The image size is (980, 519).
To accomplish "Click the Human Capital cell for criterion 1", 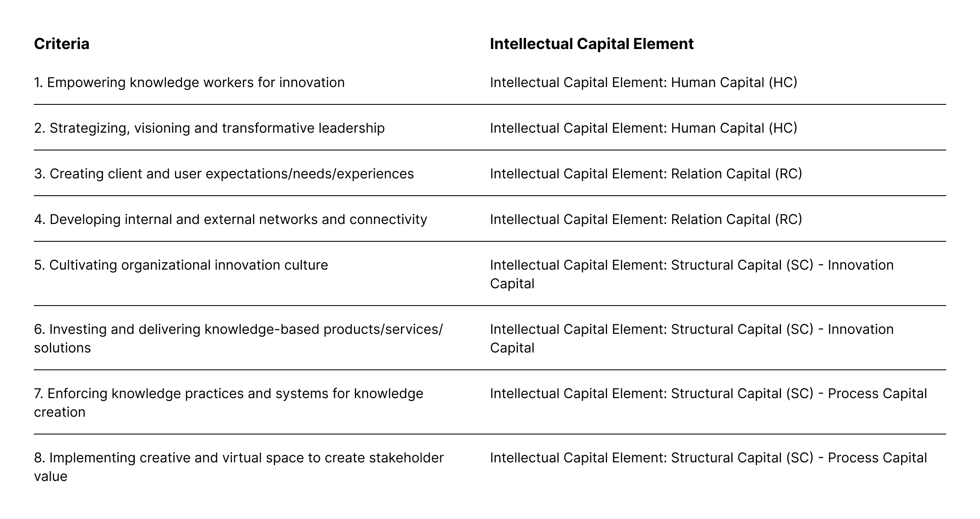I will click(643, 82).
